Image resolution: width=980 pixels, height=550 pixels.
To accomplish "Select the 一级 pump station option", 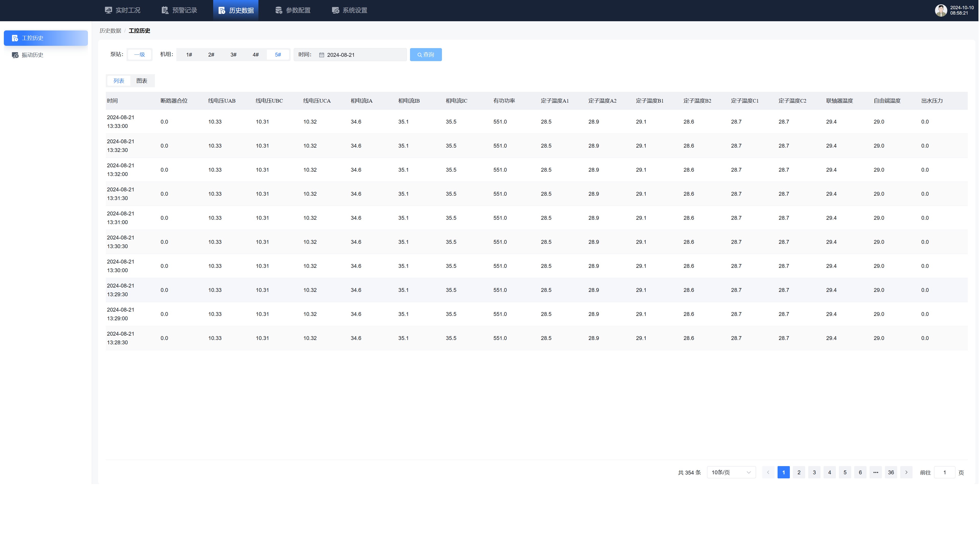I will [x=139, y=55].
